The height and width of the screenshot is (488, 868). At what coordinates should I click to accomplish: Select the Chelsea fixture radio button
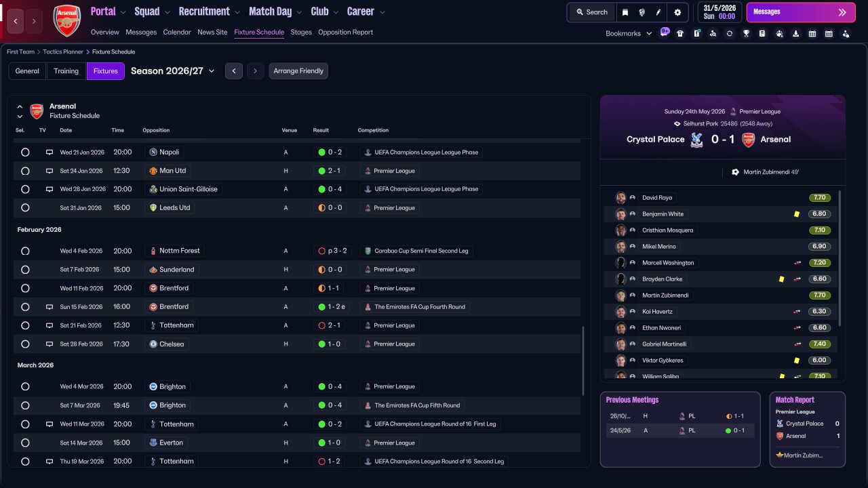tap(25, 344)
